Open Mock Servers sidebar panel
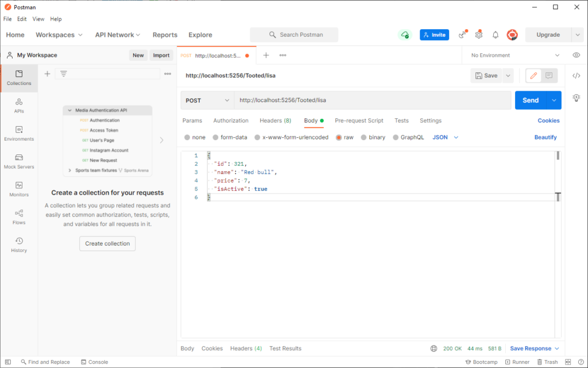The width and height of the screenshot is (588, 368). point(19,161)
